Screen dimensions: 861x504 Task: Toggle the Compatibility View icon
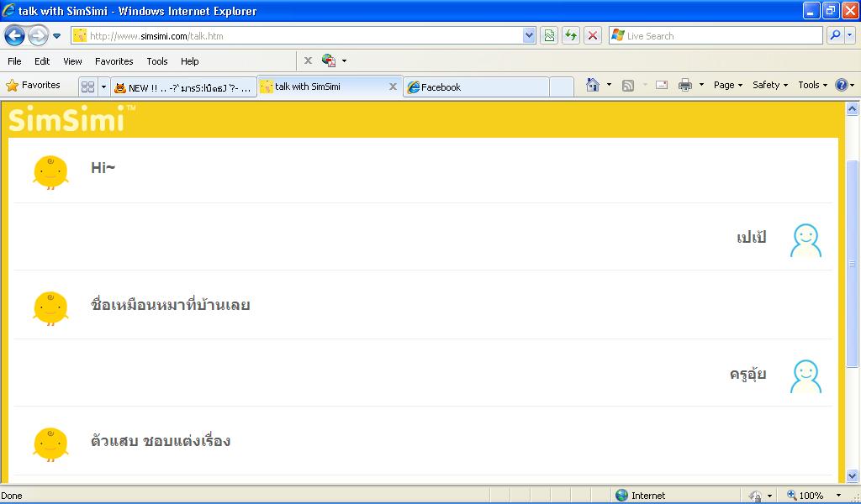pos(548,36)
